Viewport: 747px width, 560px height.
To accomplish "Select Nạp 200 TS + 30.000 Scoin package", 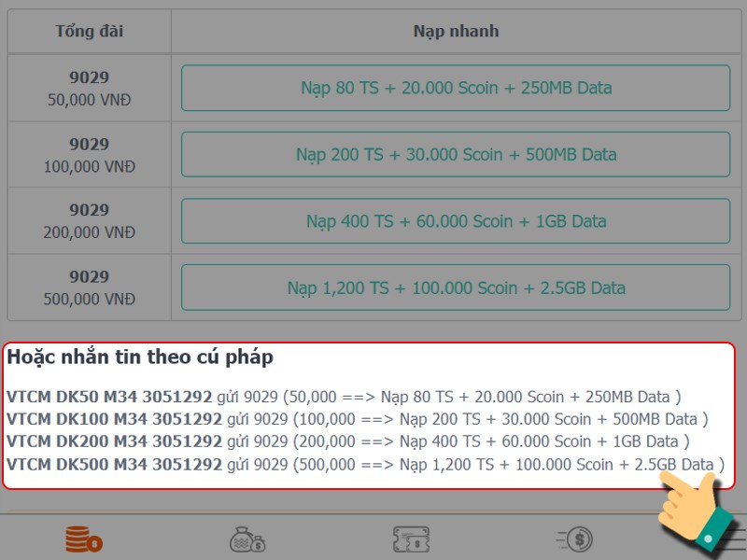I will [456, 155].
